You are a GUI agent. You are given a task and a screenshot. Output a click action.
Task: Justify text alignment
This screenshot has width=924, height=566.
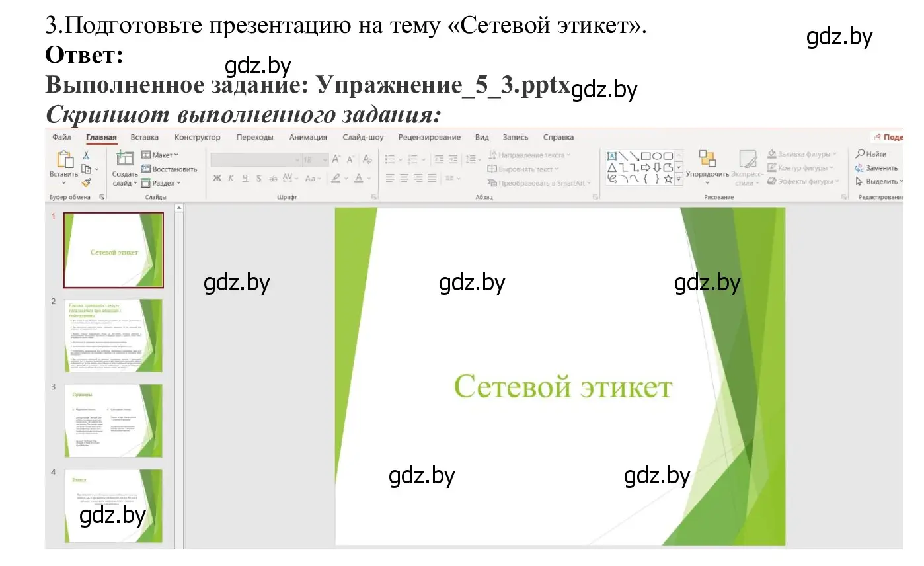pos(432,178)
